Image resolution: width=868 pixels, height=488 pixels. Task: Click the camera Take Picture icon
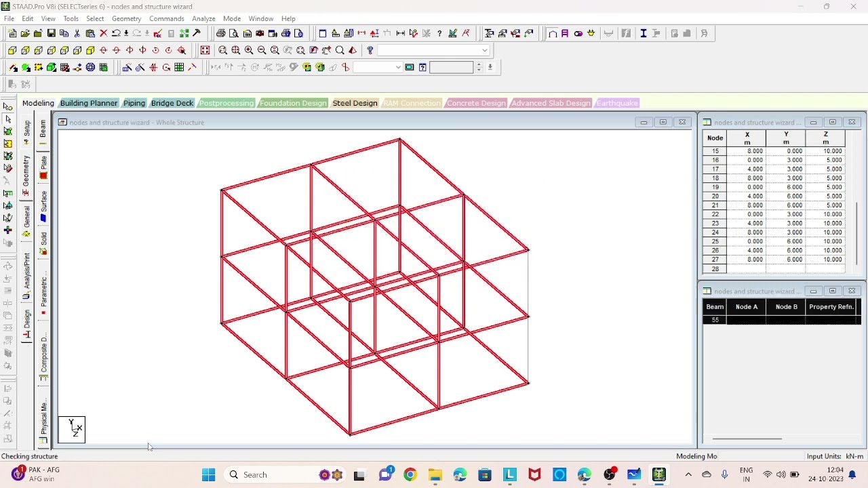(260, 33)
